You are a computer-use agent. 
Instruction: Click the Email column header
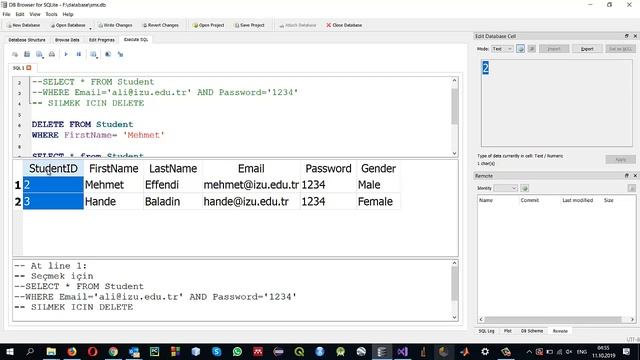pyautogui.click(x=251, y=169)
